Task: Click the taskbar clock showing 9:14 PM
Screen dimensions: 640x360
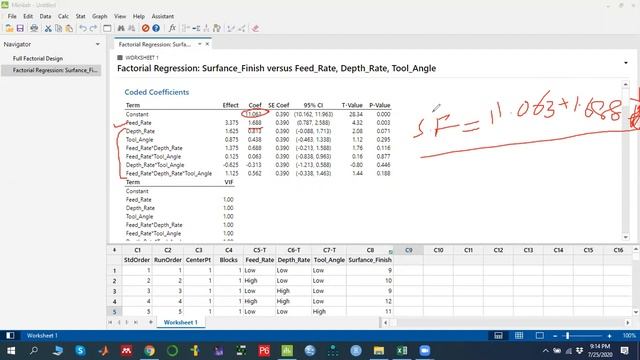Action: [x=600, y=351]
